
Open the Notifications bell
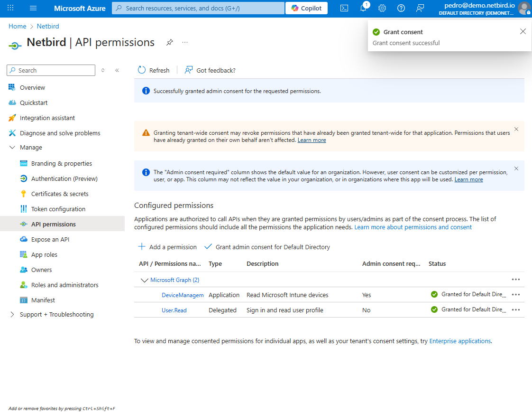[363, 8]
